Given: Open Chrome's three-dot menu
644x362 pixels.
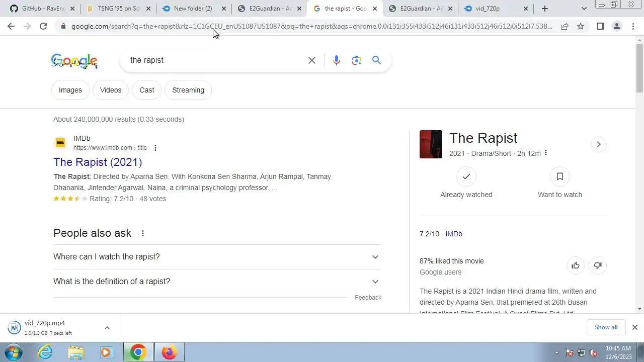Looking at the screenshot, I should click(x=633, y=26).
